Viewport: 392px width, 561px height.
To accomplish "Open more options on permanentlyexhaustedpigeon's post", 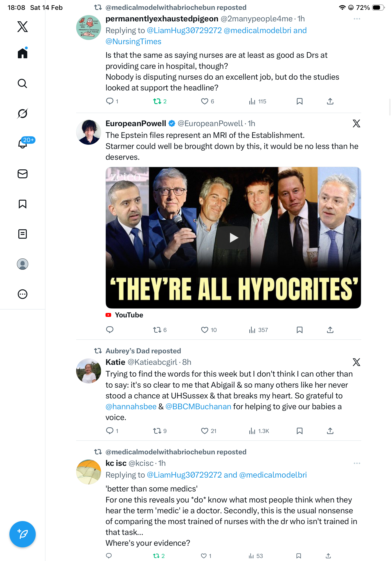I will (357, 19).
